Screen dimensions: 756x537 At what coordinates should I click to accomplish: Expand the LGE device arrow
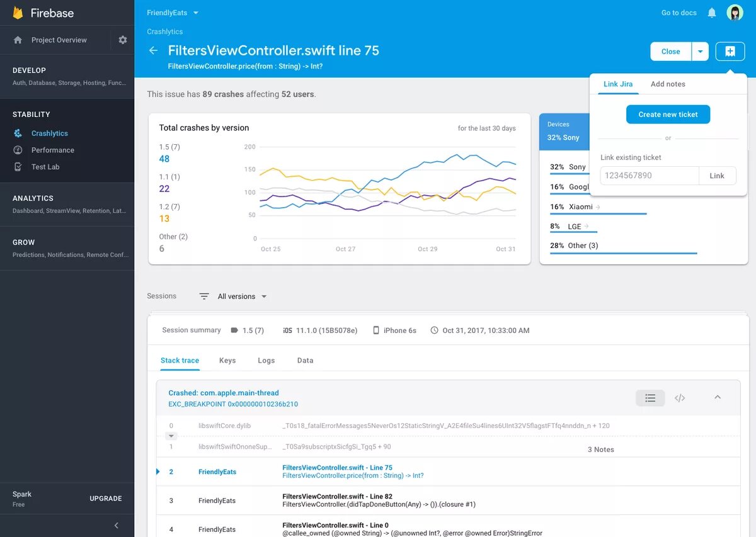[x=587, y=226]
